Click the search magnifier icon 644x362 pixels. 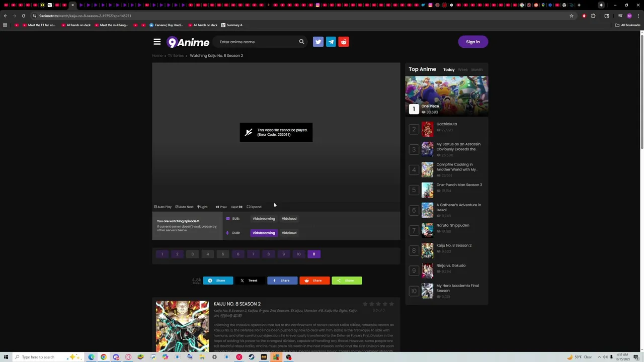(301, 42)
